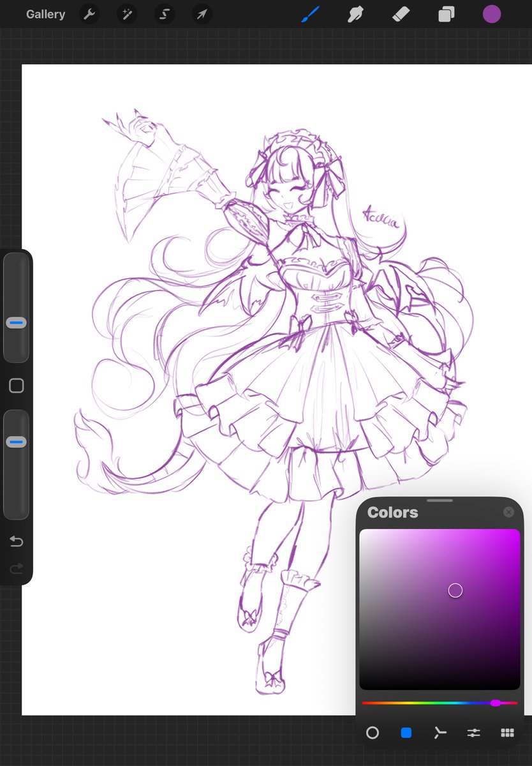The image size is (532, 766).
Task: Open the Gallery
Action: click(x=45, y=14)
